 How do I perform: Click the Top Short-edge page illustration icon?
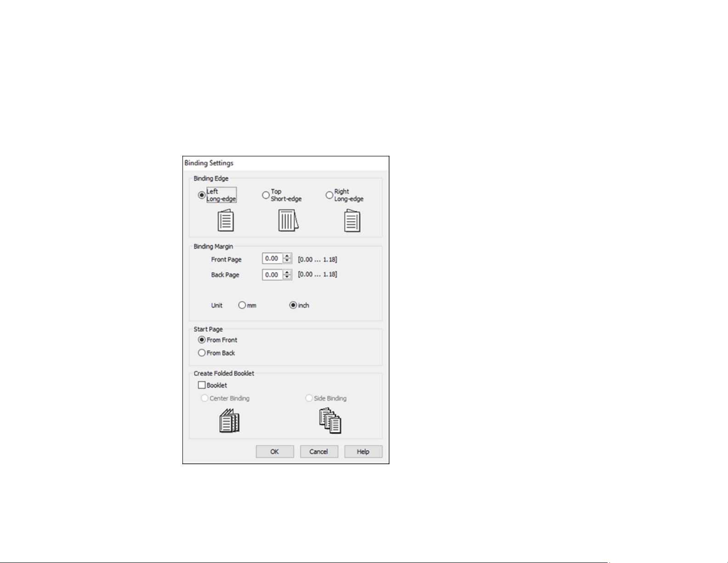(x=288, y=220)
